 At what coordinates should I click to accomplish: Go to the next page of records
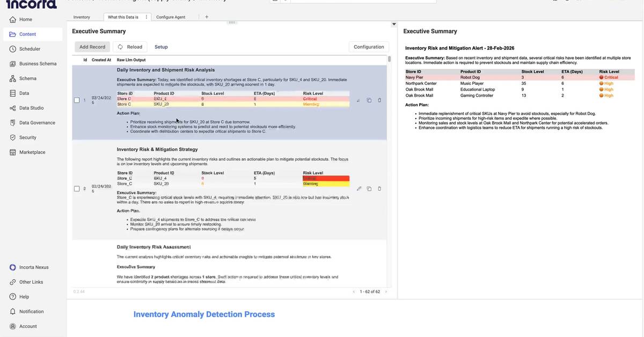[x=386, y=292]
